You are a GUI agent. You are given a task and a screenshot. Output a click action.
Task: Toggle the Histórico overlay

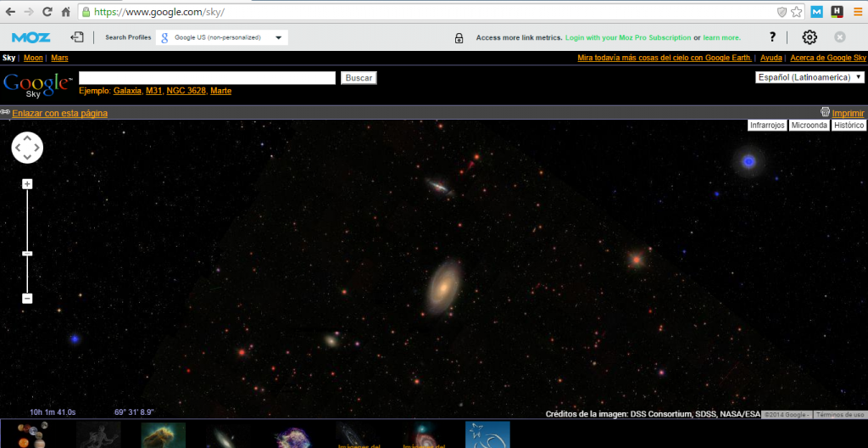point(849,125)
